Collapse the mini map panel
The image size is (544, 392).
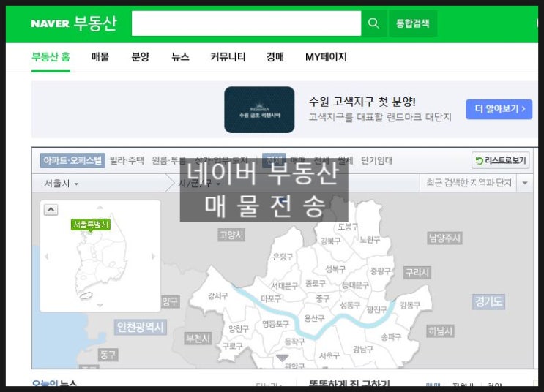point(51,210)
